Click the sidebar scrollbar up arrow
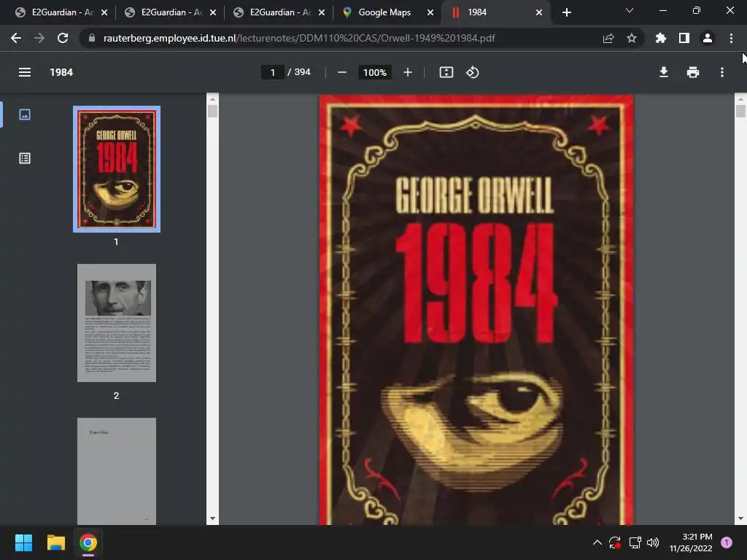747x560 pixels. (212, 98)
